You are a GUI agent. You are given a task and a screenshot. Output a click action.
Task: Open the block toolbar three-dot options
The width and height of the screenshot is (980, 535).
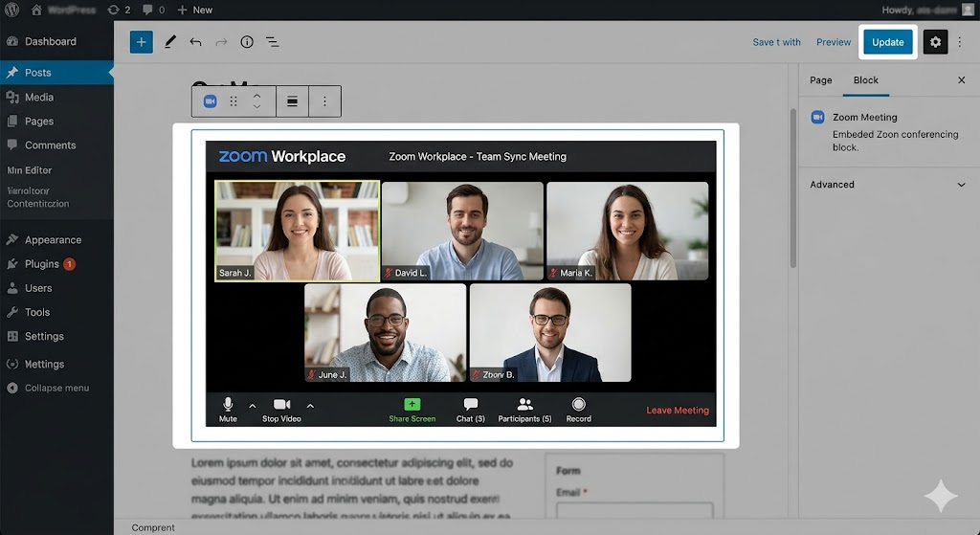click(324, 101)
